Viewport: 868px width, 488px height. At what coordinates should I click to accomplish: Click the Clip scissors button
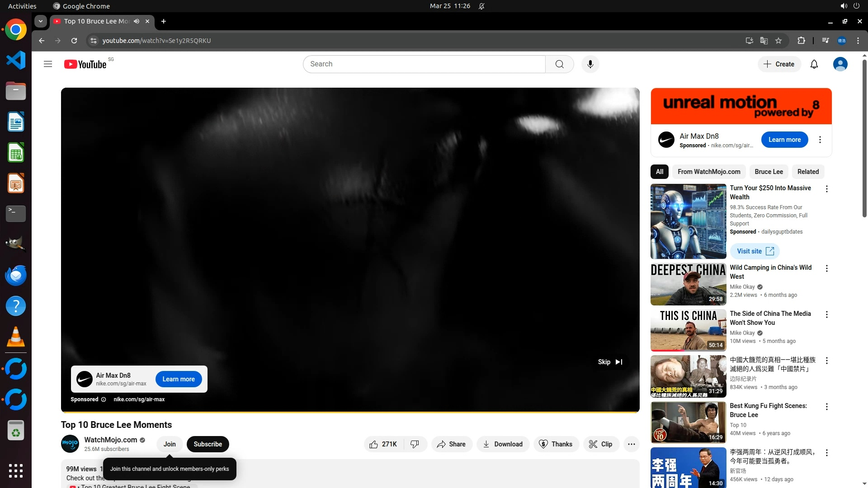click(600, 444)
